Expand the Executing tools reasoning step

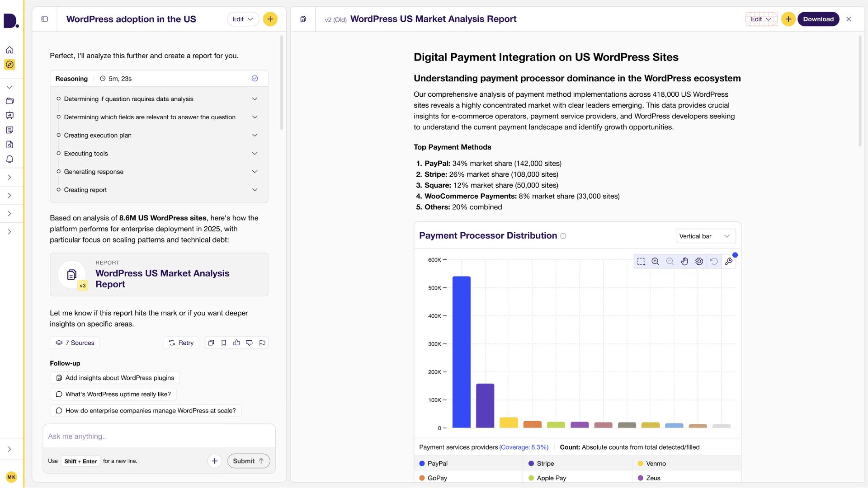pos(255,154)
